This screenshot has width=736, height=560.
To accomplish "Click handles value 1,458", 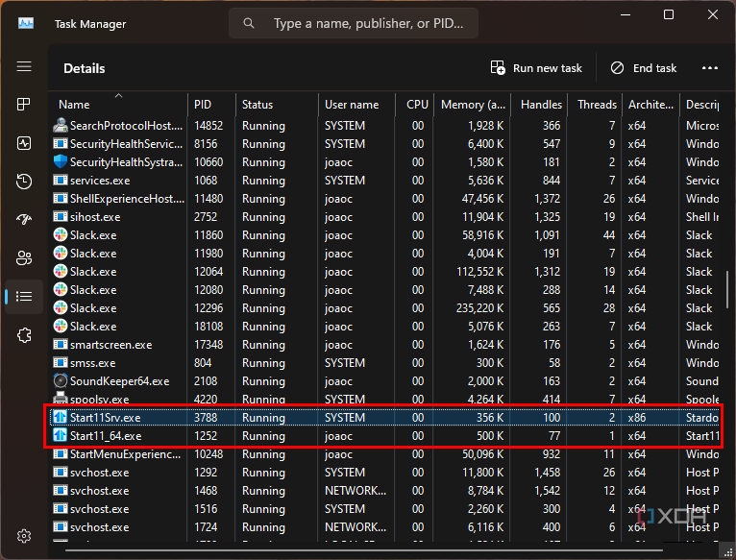I will 548,473.
